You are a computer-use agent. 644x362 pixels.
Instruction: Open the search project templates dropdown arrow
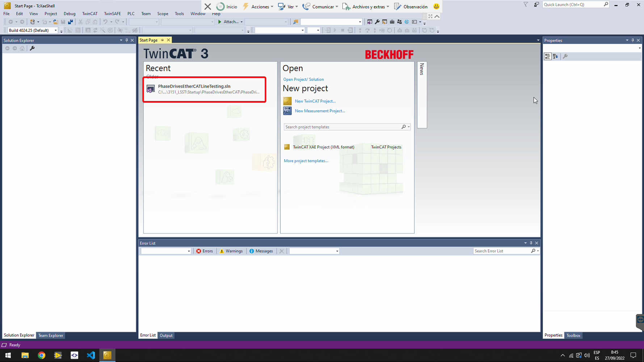409,127
